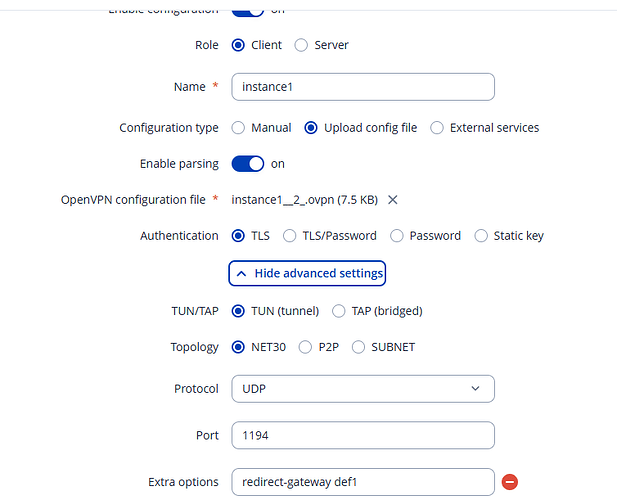This screenshot has height=500, width=617.
Task: Select the Server role option
Action: point(302,45)
